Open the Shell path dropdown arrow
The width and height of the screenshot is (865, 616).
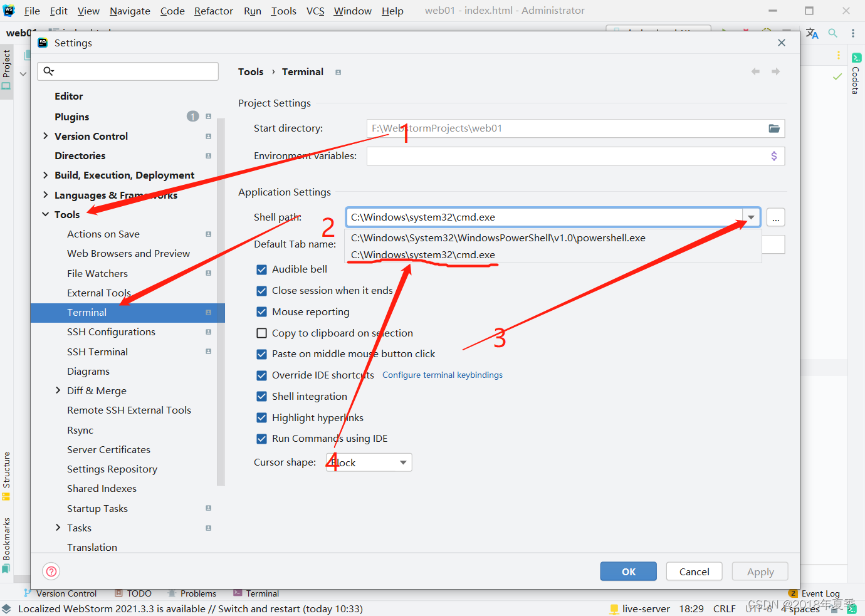pos(751,217)
